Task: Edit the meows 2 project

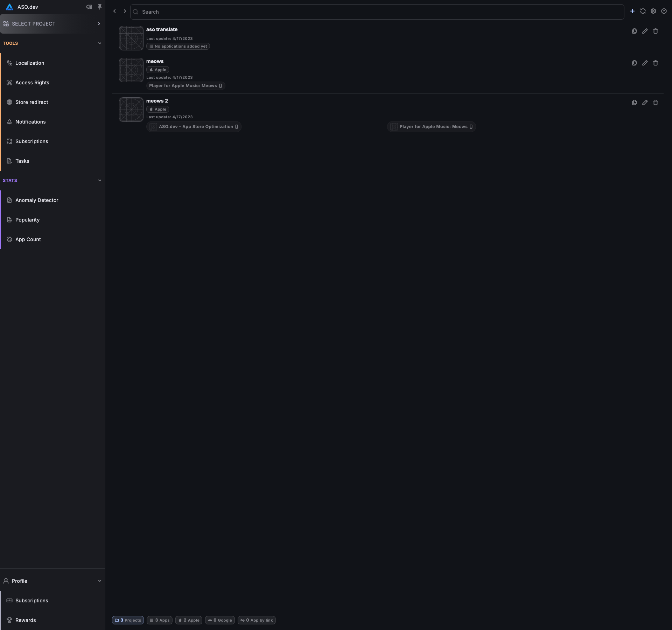Action: [x=645, y=103]
